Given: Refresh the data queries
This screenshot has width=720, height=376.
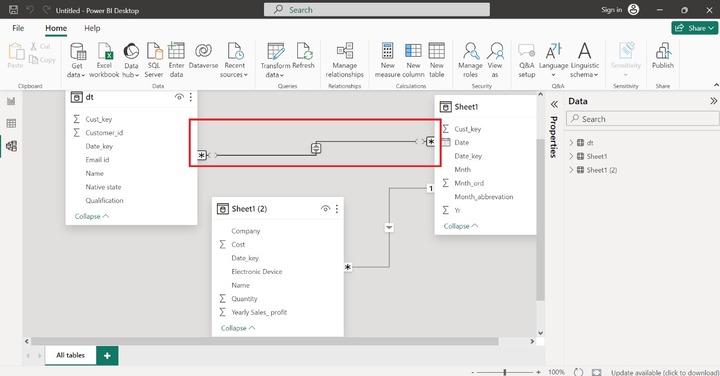Looking at the screenshot, I should (304, 56).
